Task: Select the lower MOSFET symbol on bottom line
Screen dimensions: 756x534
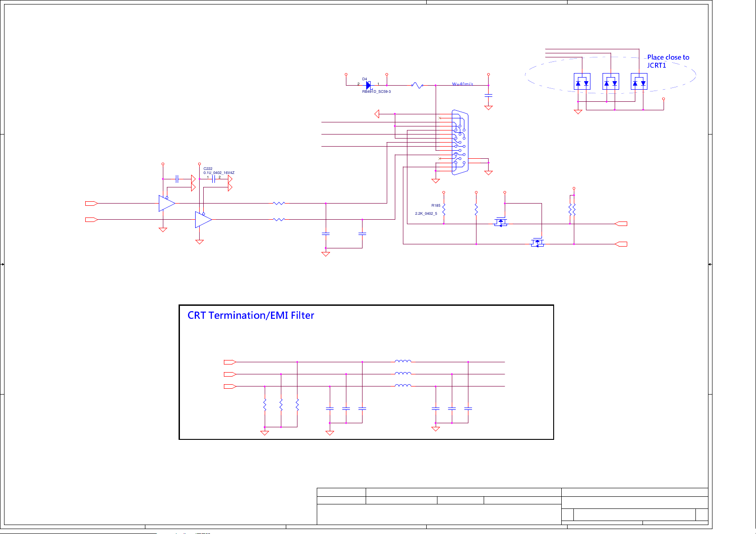Action: [537, 243]
